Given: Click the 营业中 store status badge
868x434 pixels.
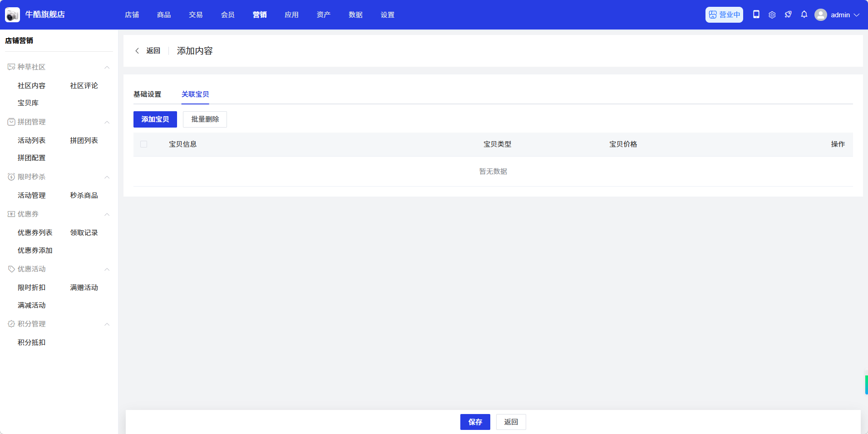Looking at the screenshot, I should pos(724,15).
